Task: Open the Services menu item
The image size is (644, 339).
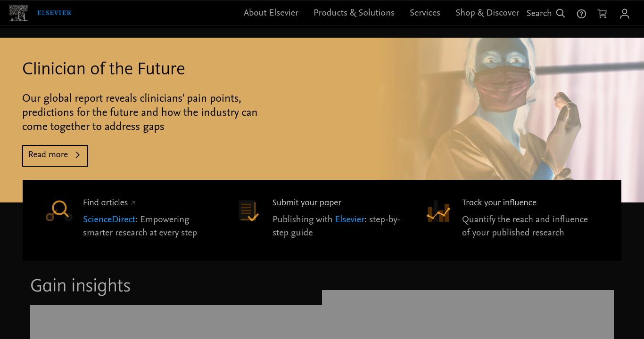Action: 425,13
